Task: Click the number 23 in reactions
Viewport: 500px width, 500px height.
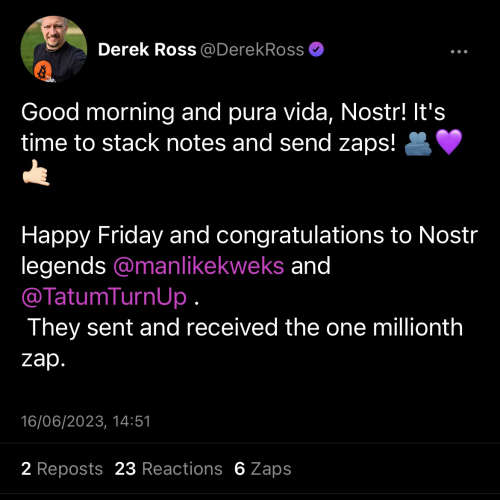Action: [x=125, y=469]
